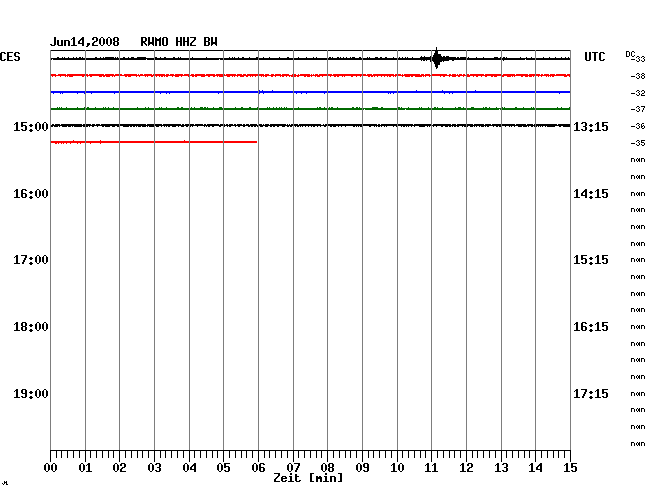This screenshot has width=650, height=494.
Task: Click the blue seismogram trace
Action: (310, 92)
